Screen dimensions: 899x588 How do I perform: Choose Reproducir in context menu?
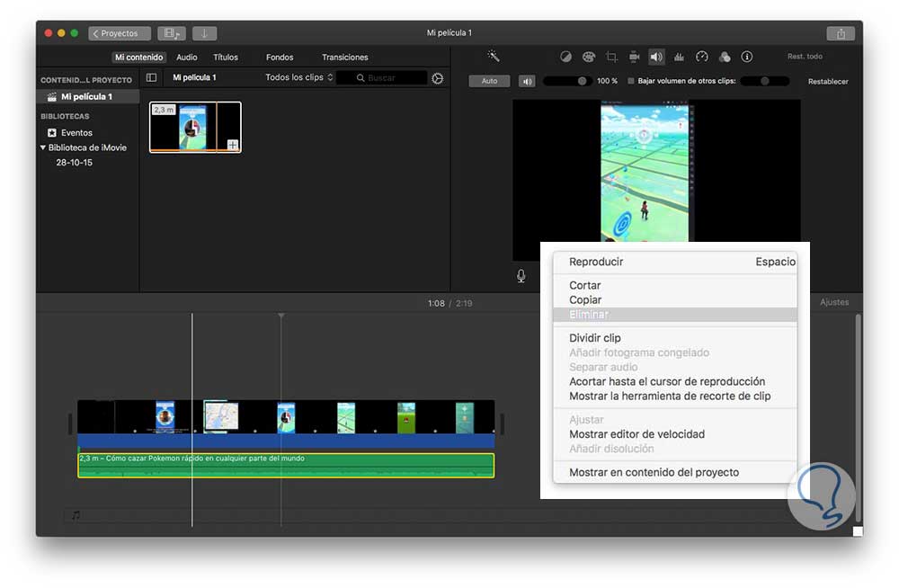pos(675,262)
